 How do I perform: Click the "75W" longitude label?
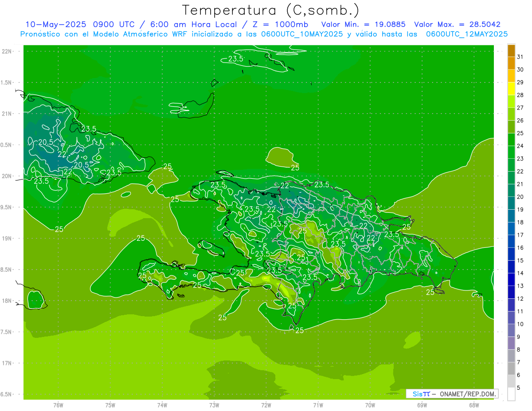point(110,405)
